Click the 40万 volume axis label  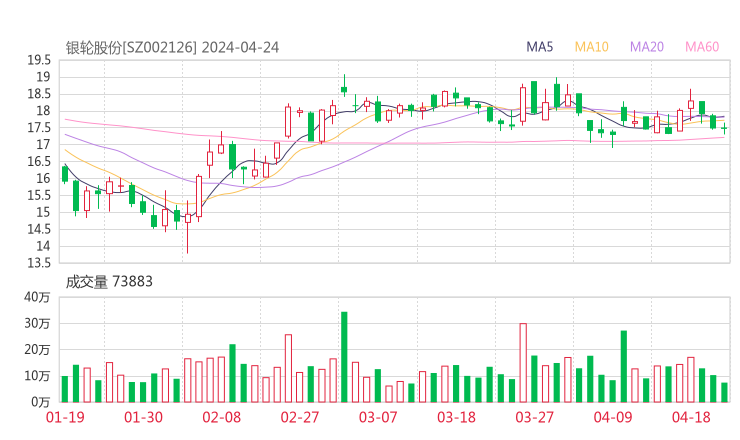(x=37, y=297)
